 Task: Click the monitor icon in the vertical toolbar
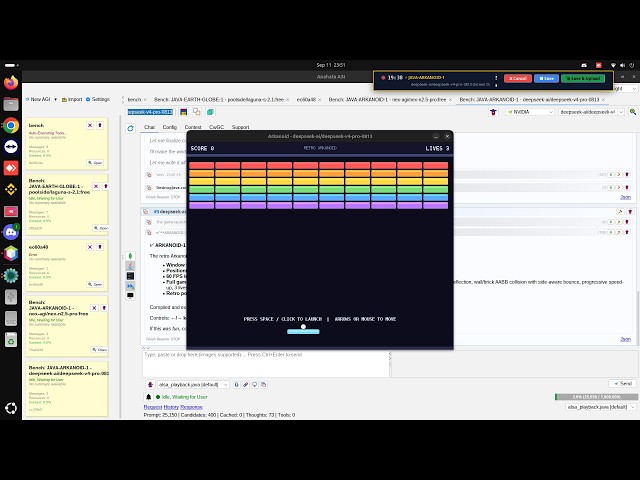[x=131, y=296]
